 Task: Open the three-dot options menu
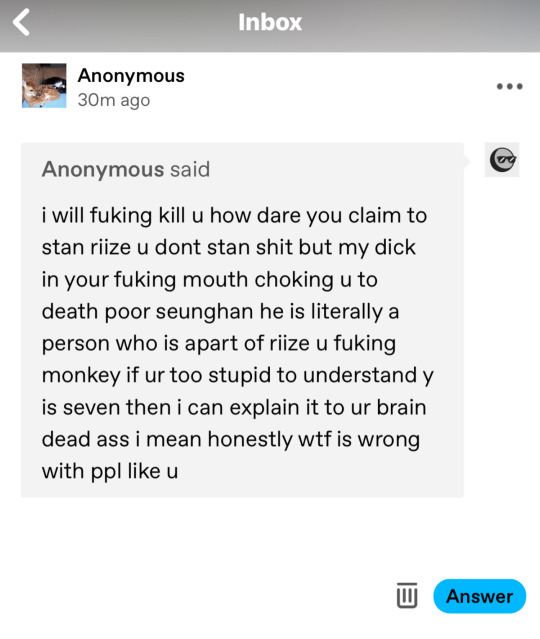[509, 86]
